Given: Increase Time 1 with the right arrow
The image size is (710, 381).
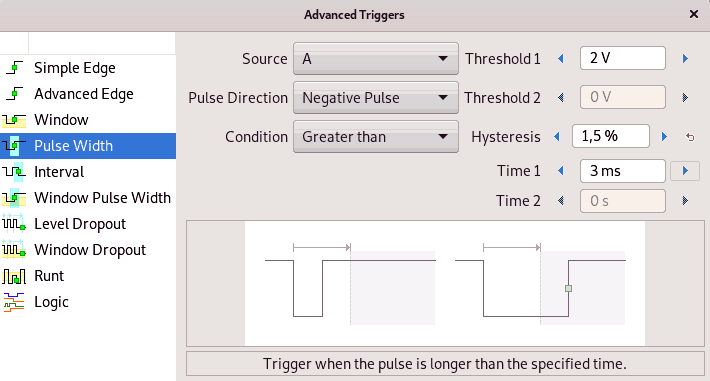Looking at the screenshot, I should (x=685, y=171).
